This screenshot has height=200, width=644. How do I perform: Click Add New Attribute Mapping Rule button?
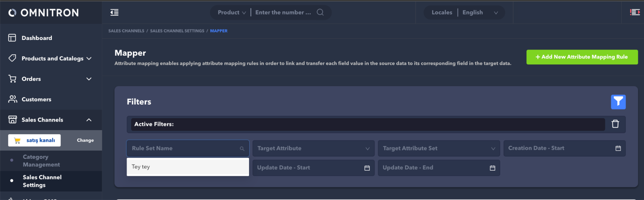click(x=582, y=57)
